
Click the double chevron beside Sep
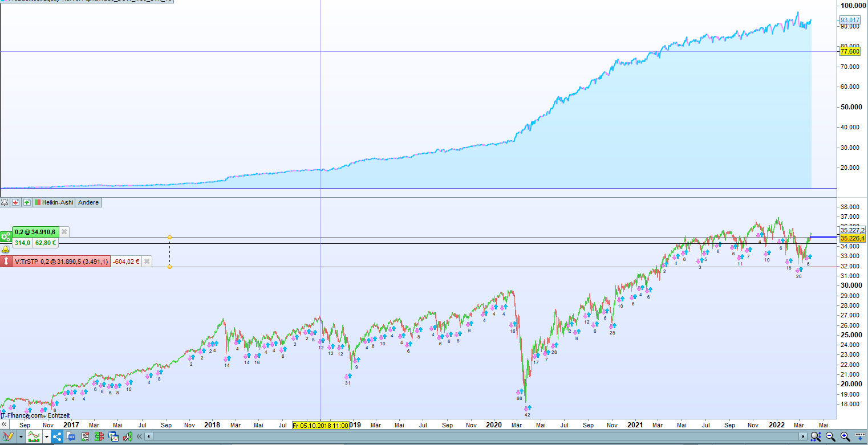point(5,424)
